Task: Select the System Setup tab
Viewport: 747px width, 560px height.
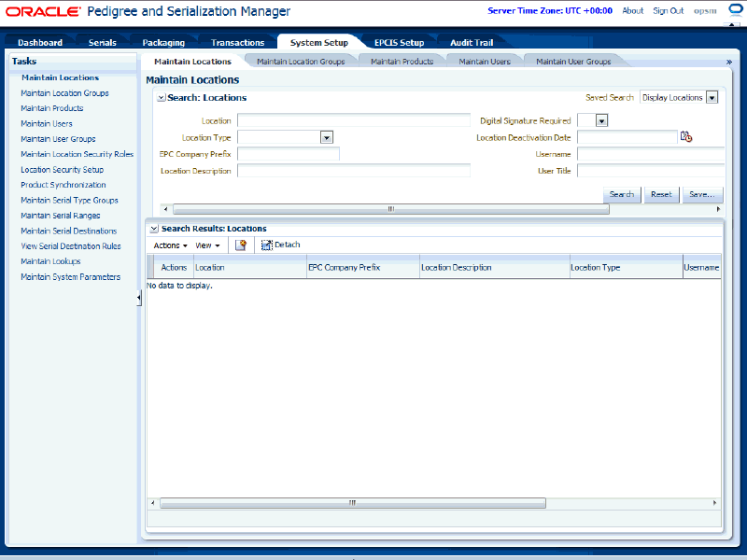Action: click(319, 42)
